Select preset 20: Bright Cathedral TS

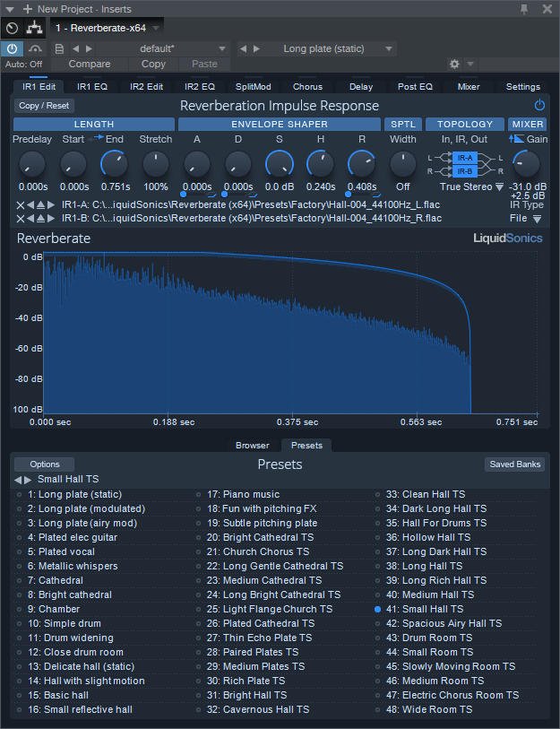click(x=260, y=537)
